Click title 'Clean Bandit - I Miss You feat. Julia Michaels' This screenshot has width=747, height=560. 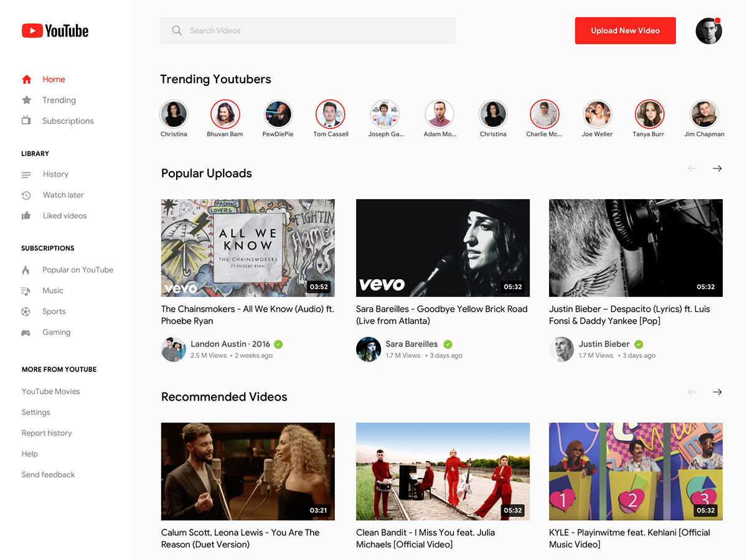click(426, 538)
